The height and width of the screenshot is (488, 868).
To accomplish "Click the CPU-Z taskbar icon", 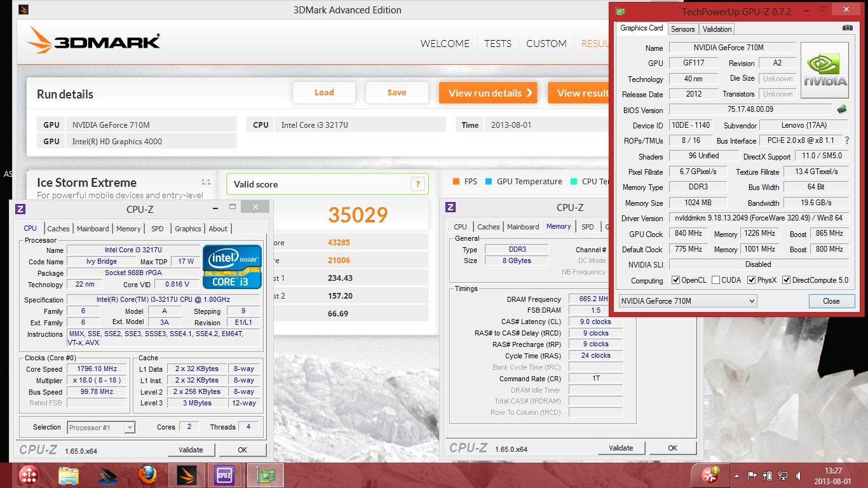I will coord(224,475).
